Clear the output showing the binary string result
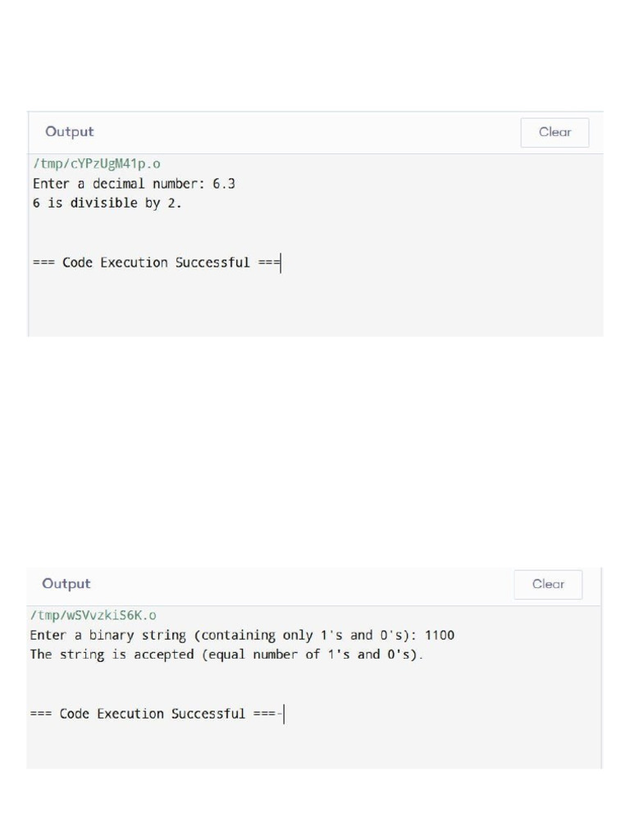The width and height of the screenshot is (630, 840). tap(548, 584)
